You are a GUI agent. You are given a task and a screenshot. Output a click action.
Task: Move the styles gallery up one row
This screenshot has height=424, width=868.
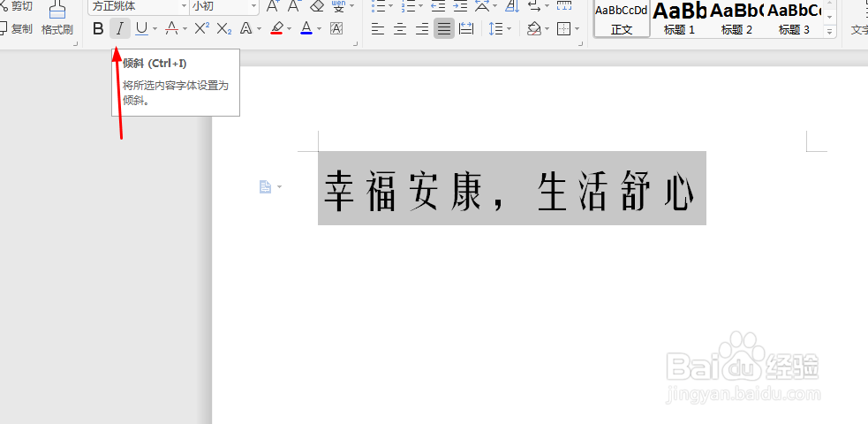pyautogui.click(x=829, y=4)
